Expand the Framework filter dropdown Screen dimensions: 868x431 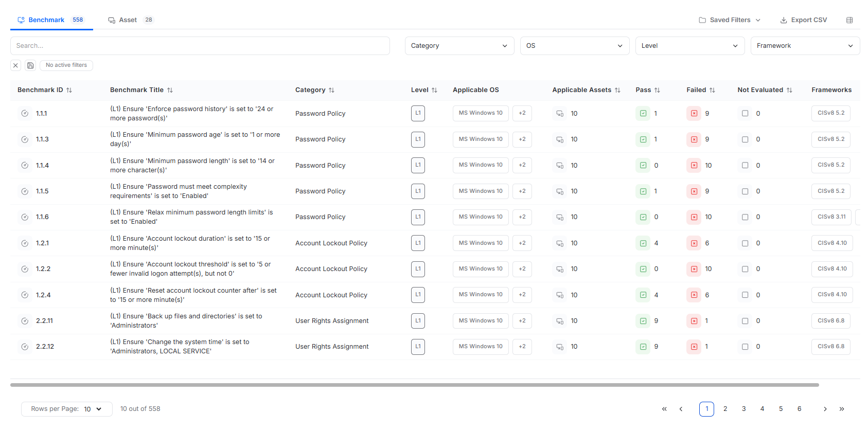pos(805,46)
